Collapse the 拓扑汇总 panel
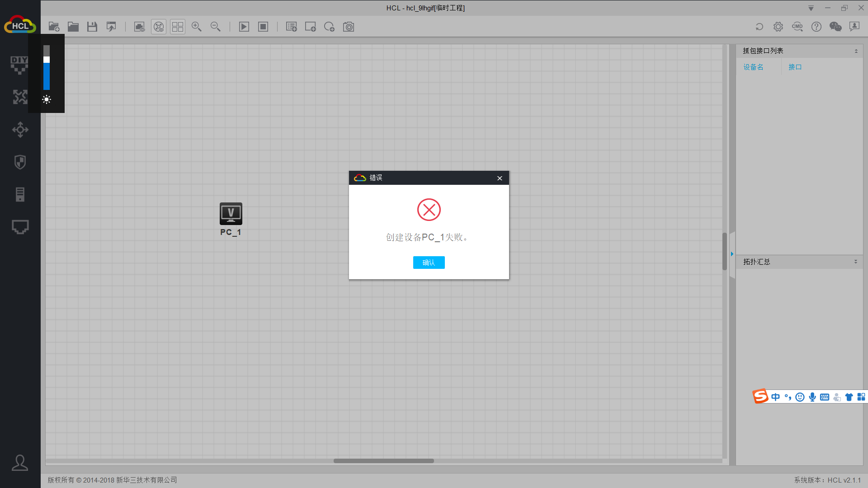This screenshot has width=868, height=488. (855, 262)
